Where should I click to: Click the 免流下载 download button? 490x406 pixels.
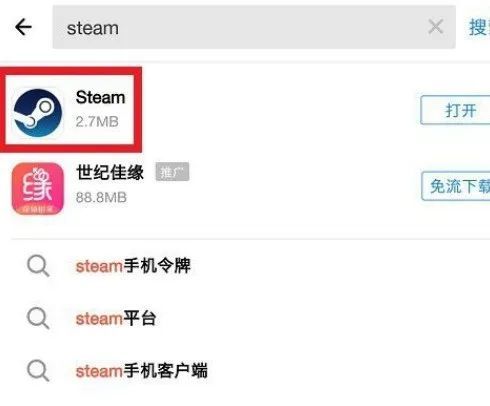click(456, 186)
